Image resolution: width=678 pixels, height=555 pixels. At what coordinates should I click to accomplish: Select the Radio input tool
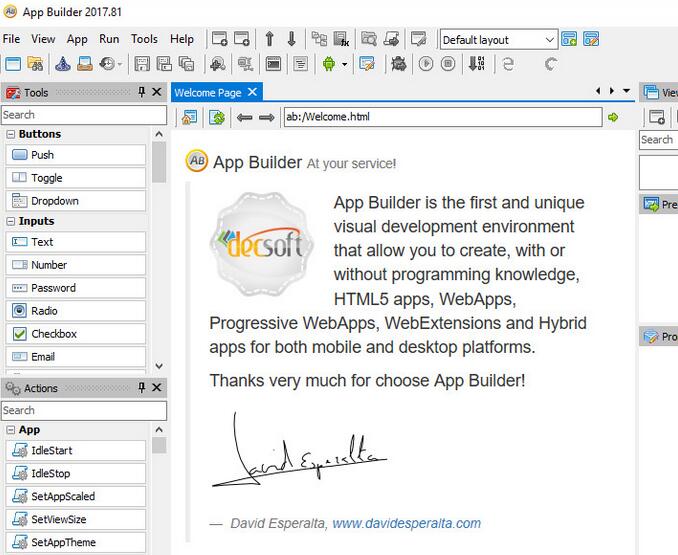click(76, 311)
